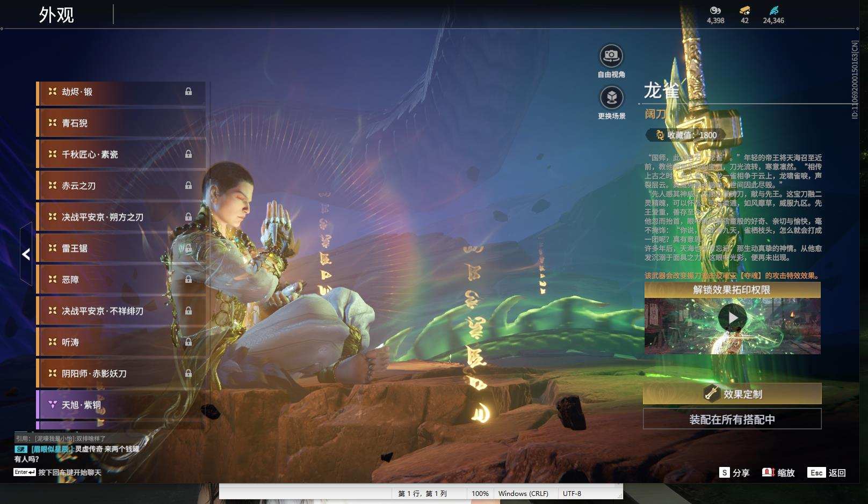Viewport: 868px width, 504px height.
Task: Click the lock icon on 赤云之刃
Action: pos(189,185)
